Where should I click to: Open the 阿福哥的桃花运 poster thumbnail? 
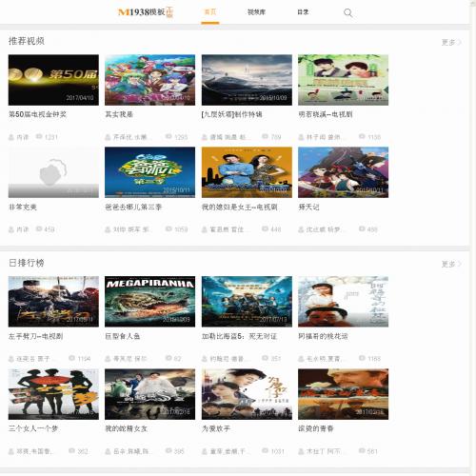point(343,302)
